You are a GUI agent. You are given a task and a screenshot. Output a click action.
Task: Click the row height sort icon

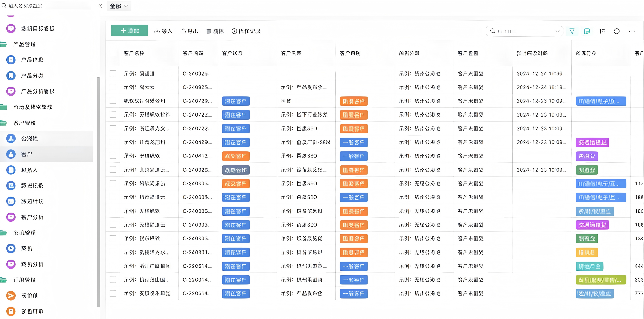coord(602,31)
